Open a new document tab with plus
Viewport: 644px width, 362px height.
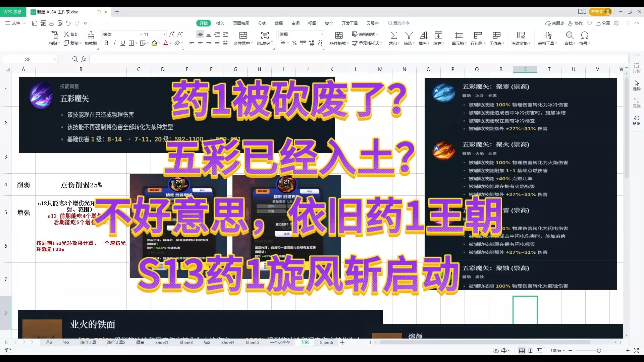[x=117, y=12]
